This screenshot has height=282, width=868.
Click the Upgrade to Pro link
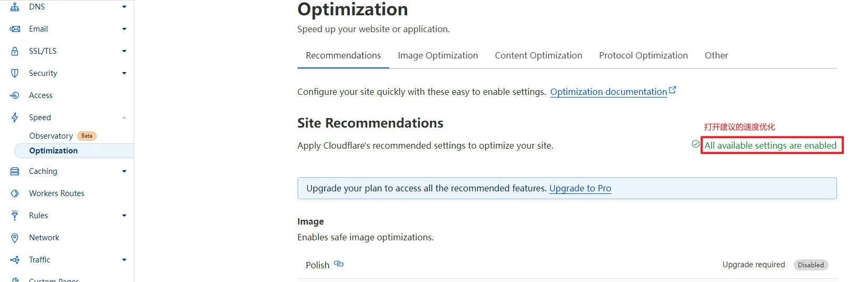(x=580, y=188)
